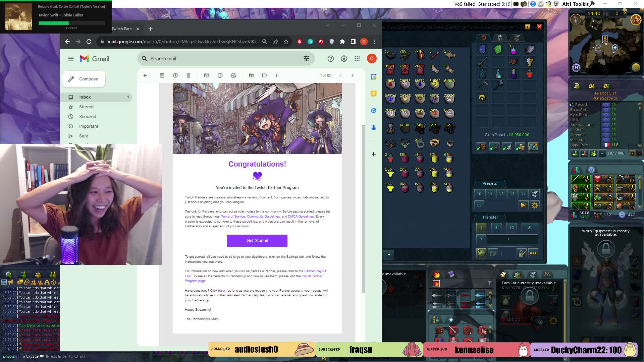Click the Search mail field
Viewport: 644px width, 362px height.
click(x=225, y=59)
